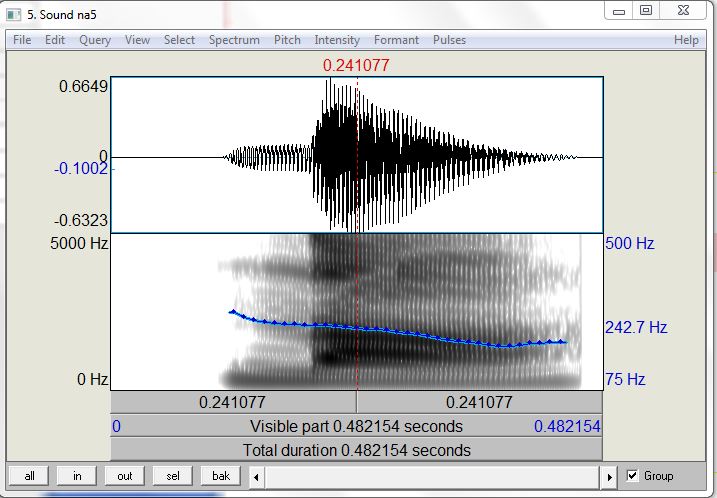Click the 0.6649 amplitude maximum label
The height and width of the screenshot is (498, 717).
(x=83, y=86)
